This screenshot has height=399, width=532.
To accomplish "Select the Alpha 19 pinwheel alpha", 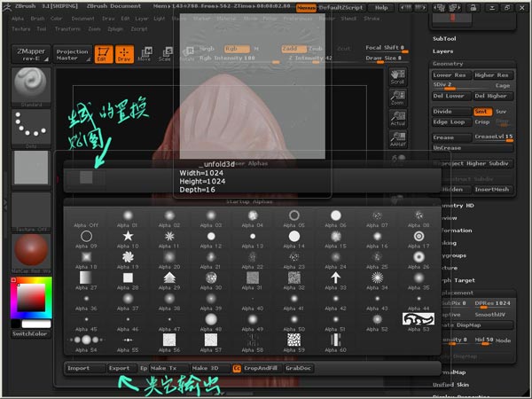I will 128,257.
